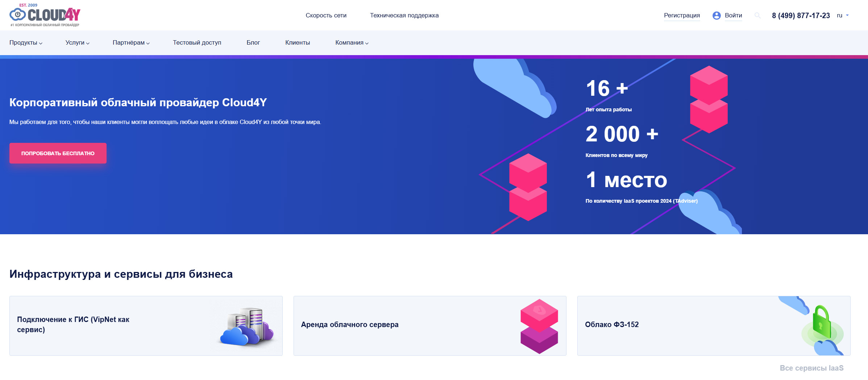Screen dimensions: 868x380
Task: Click the Клиентов по всему миру caption
Action: tap(616, 155)
